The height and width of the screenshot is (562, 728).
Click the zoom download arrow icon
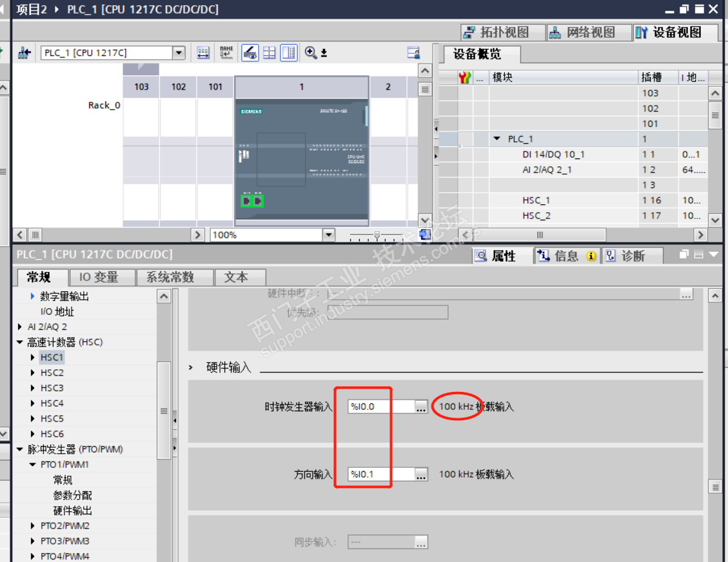click(x=324, y=53)
